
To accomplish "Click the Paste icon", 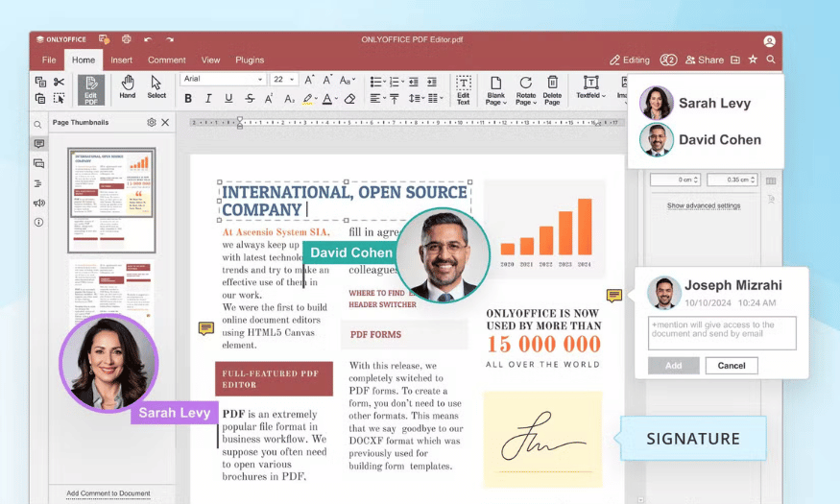I will coord(40,98).
